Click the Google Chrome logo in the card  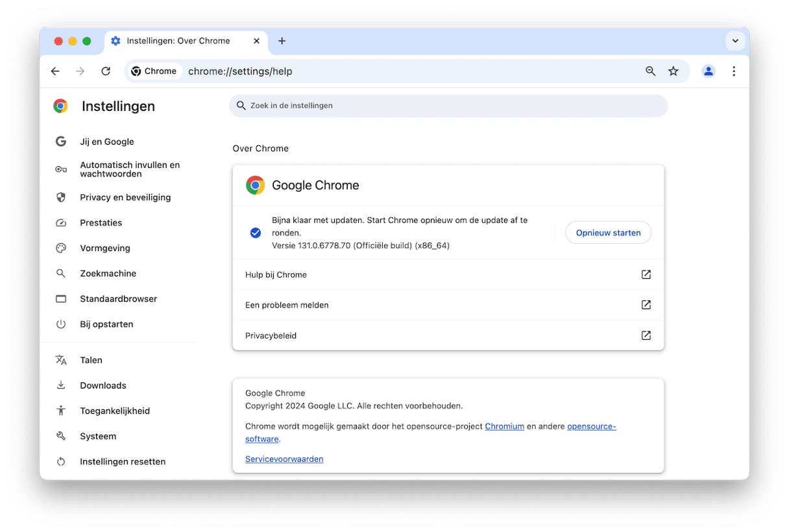coord(256,185)
